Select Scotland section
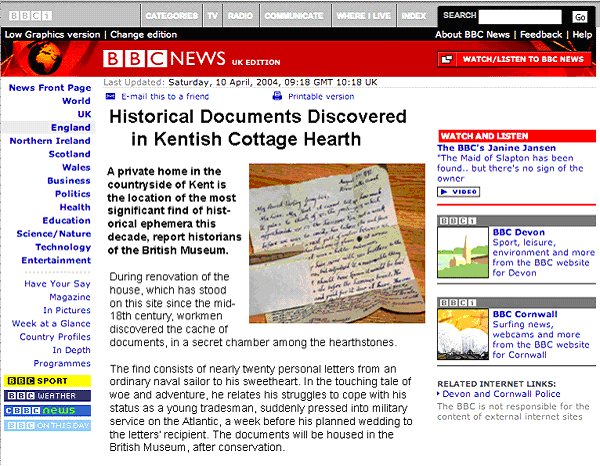Screen dimensions: 600x466 pyautogui.click(x=69, y=154)
